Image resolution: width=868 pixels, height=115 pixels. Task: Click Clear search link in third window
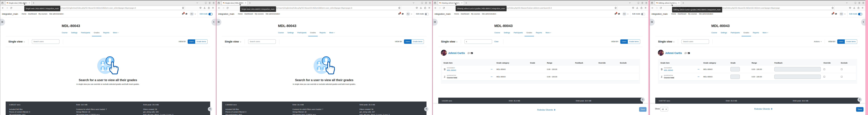496,42
